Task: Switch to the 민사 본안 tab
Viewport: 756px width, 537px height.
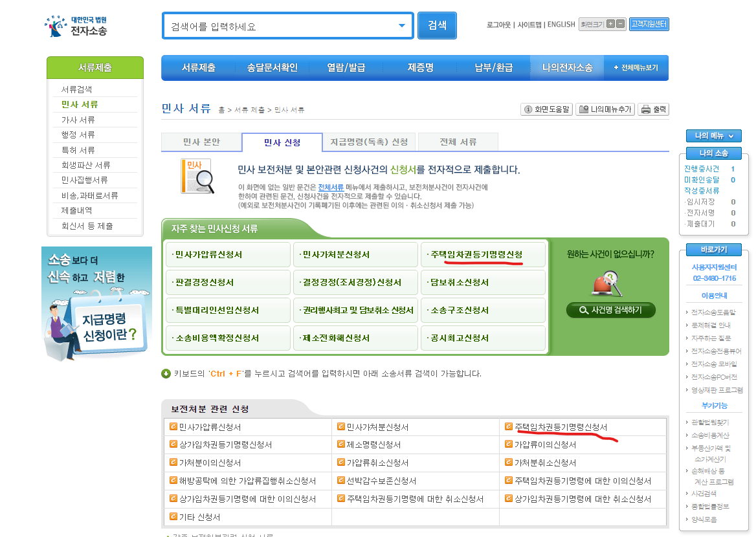Action: tap(201, 142)
